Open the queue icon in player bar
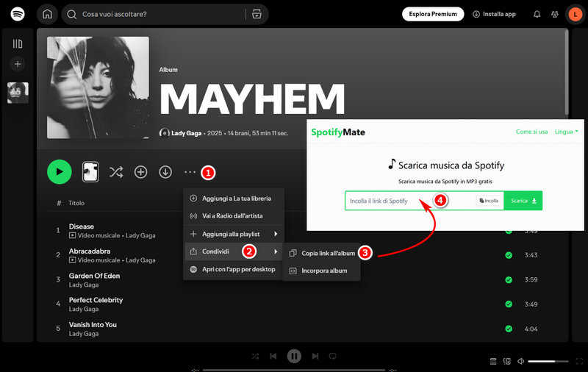The height and width of the screenshot is (372, 588). (493, 362)
